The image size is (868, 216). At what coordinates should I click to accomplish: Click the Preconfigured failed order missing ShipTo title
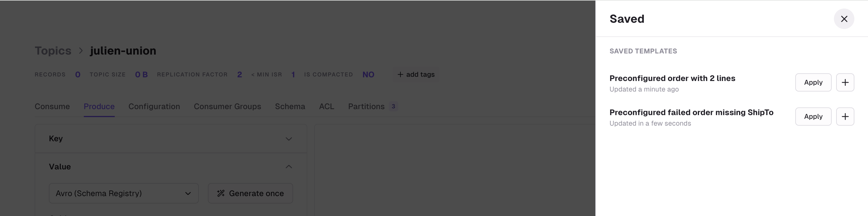click(x=691, y=112)
